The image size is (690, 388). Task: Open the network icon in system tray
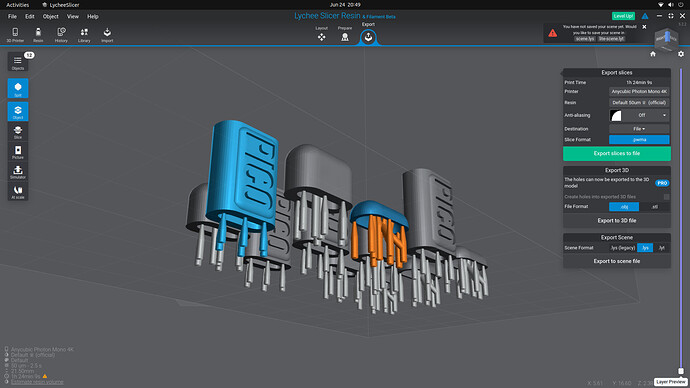pyautogui.click(x=661, y=5)
